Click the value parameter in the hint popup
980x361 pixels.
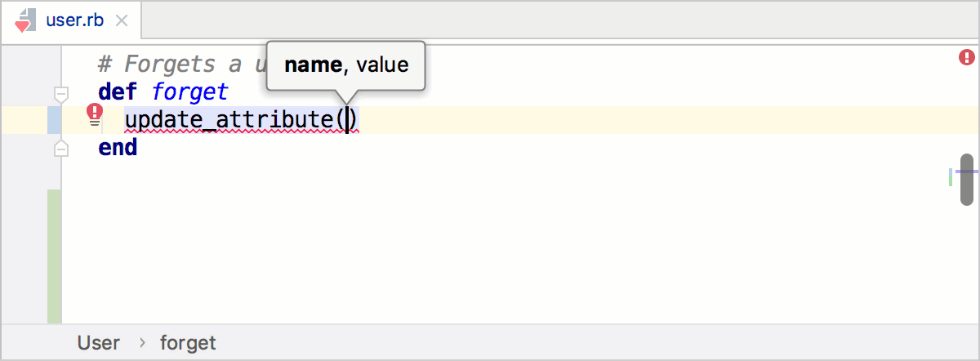click(381, 65)
